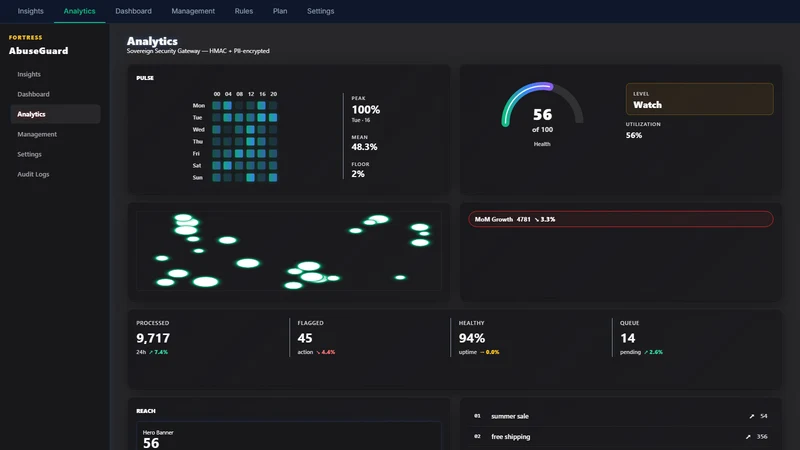
Task: Click the Mon row label in heatmap
Action: pos(198,106)
